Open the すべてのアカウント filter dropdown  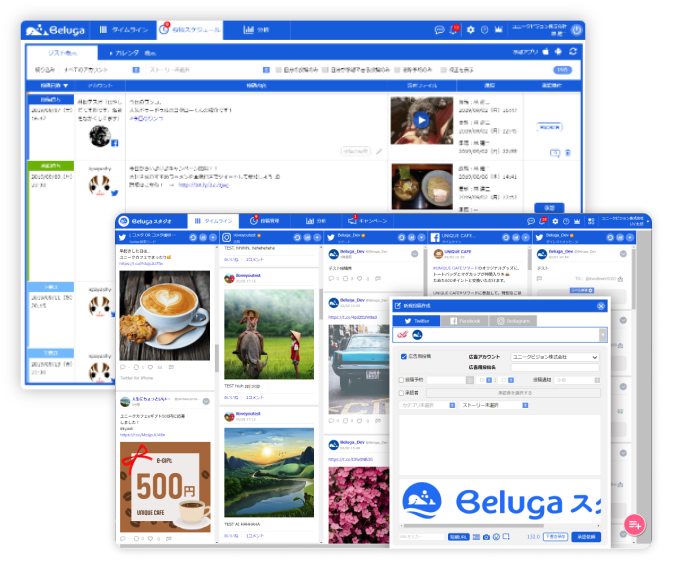pos(102,70)
